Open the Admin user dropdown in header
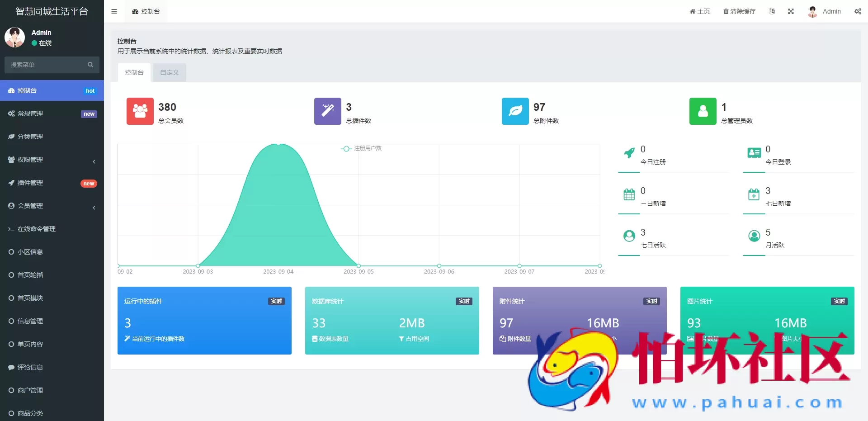Image resolution: width=868 pixels, height=421 pixels. (x=825, y=11)
